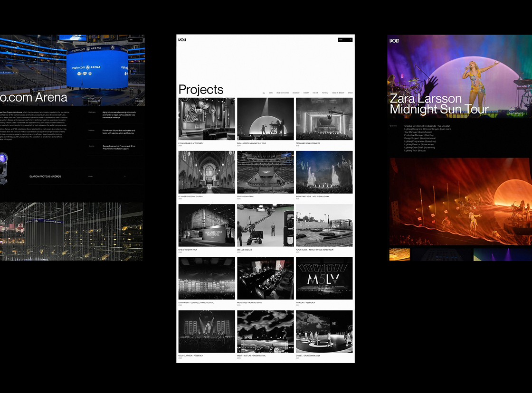Image resolution: width=532 pixels, height=393 pixels.
Task: Open the Sahara Tent Coachella thumbnail
Action: pyautogui.click(x=207, y=279)
